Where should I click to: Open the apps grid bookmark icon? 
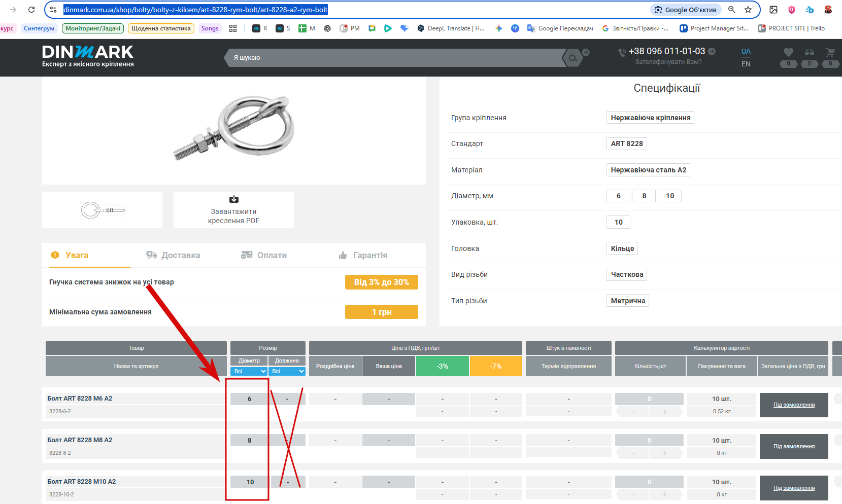click(x=233, y=28)
